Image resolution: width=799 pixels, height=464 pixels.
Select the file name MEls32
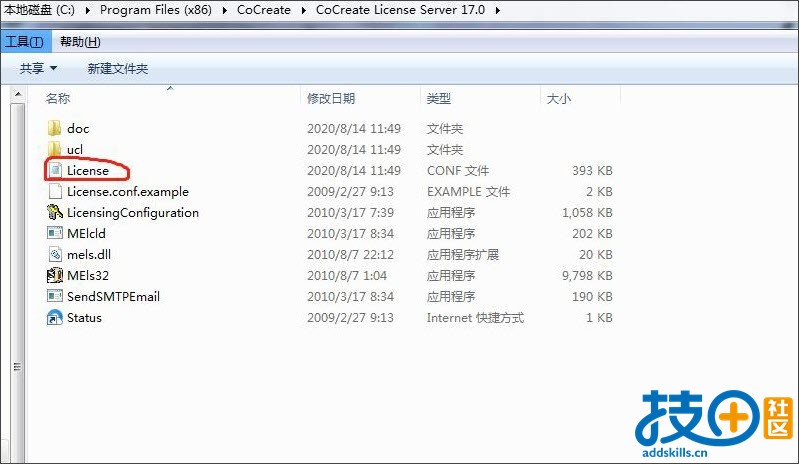88,276
